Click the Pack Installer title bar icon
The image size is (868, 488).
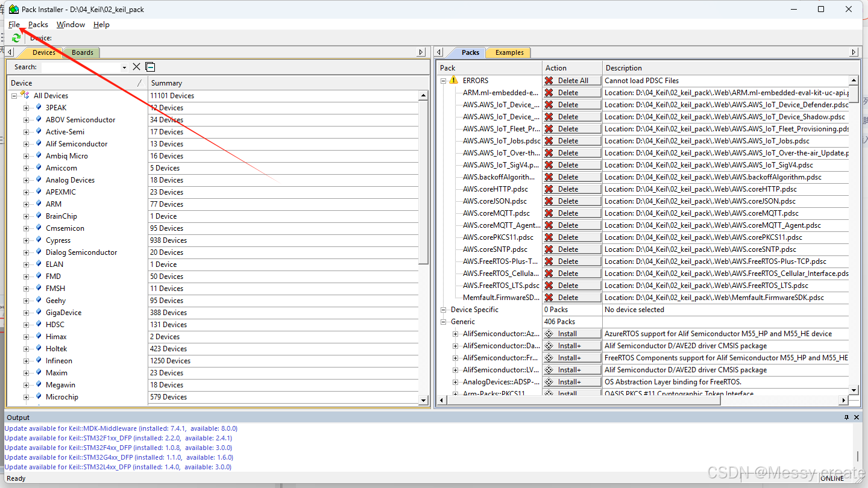13,9
